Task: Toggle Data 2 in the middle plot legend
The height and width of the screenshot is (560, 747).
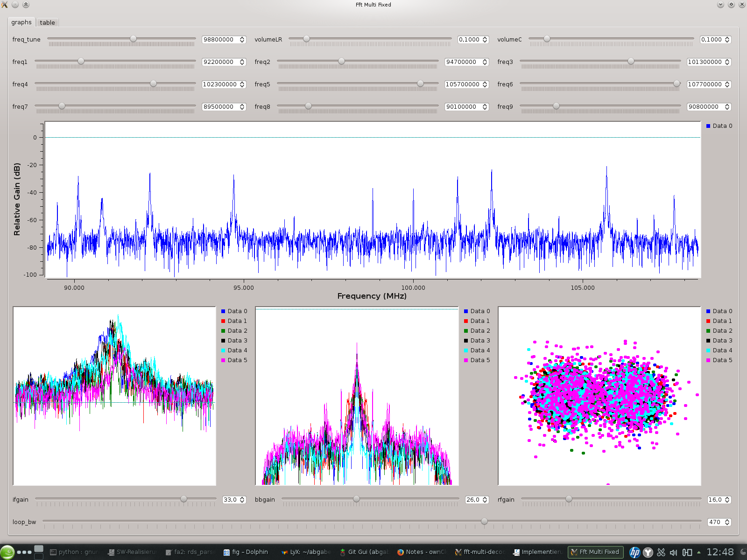Action: [479, 330]
